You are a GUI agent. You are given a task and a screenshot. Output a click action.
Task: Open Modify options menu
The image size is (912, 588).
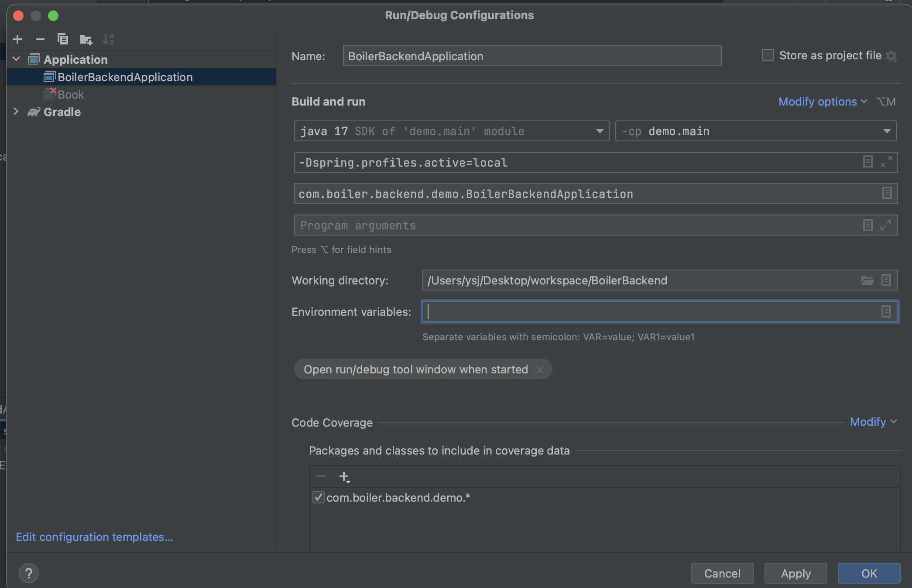[x=822, y=102]
